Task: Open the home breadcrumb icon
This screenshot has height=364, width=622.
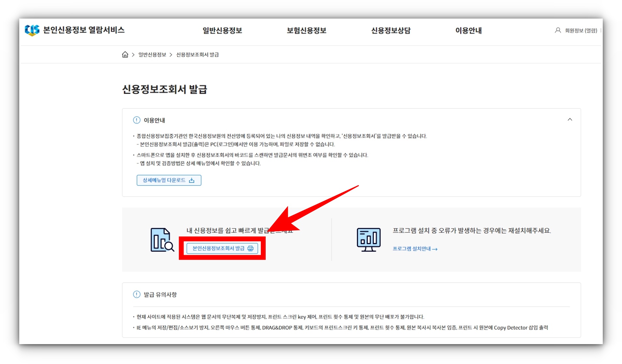Action: 126,54
